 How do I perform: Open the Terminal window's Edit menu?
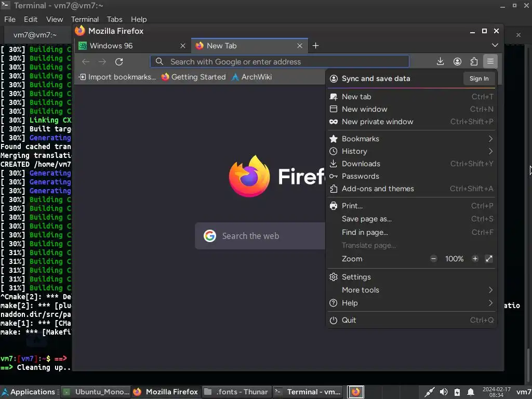point(31,19)
